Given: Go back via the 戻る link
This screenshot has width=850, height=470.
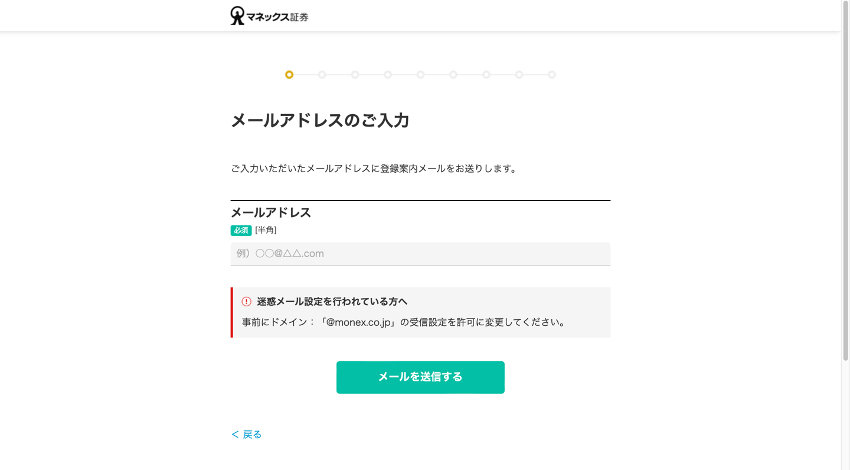Looking at the screenshot, I should 247,434.
